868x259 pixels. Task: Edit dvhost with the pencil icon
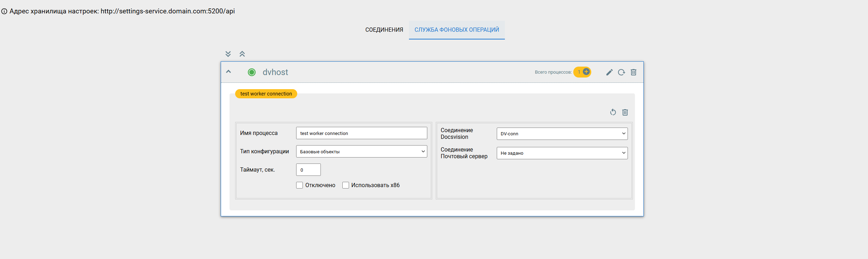pos(610,72)
